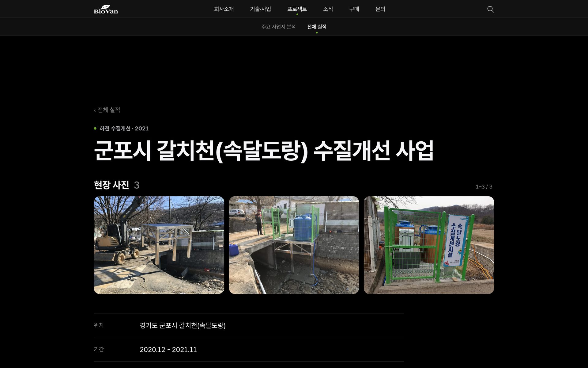
Task: Click the 군포시 갈치천 project title
Action: click(263, 151)
